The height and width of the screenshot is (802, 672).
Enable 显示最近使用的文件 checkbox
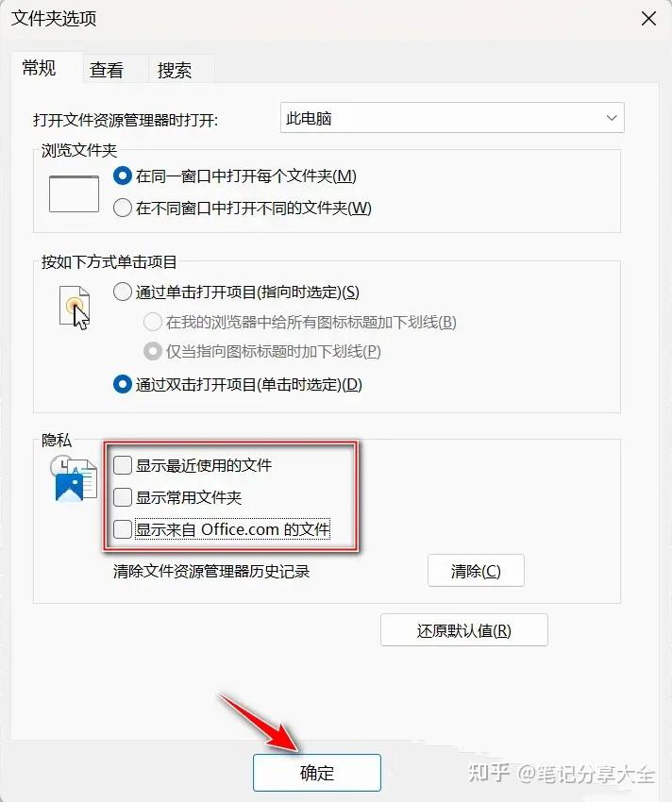(123, 465)
